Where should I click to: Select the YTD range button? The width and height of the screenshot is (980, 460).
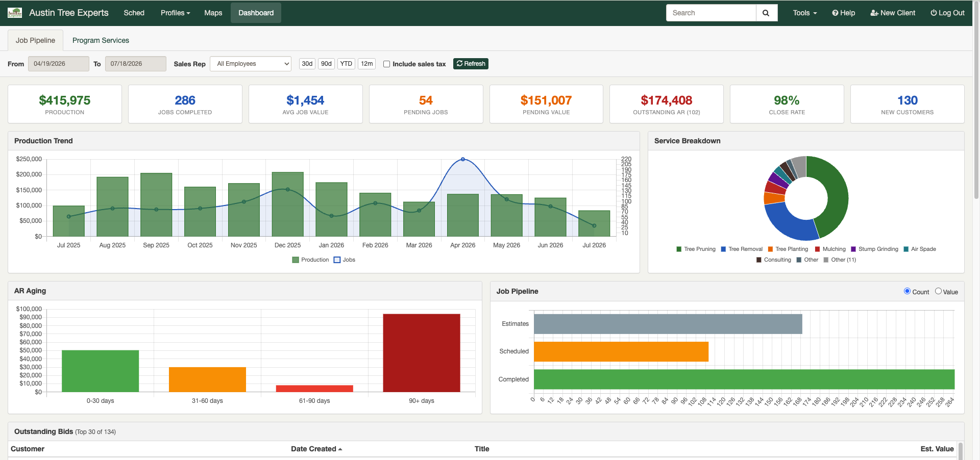pyautogui.click(x=346, y=64)
